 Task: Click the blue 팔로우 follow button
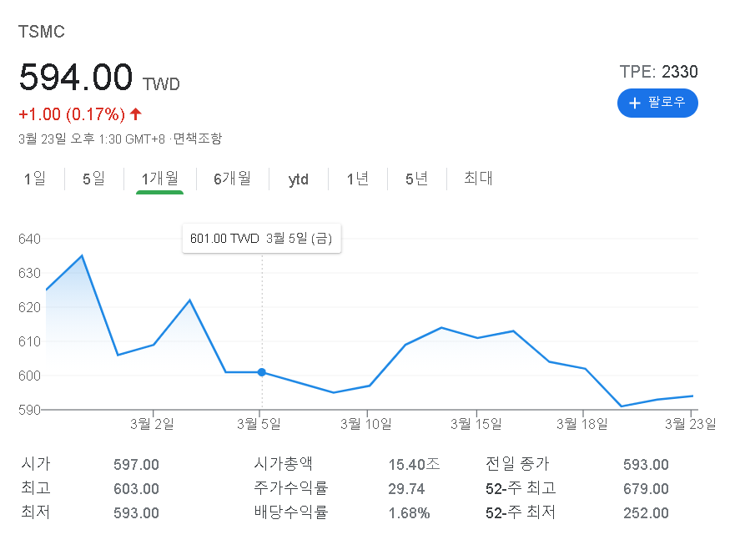click(657, 103)
